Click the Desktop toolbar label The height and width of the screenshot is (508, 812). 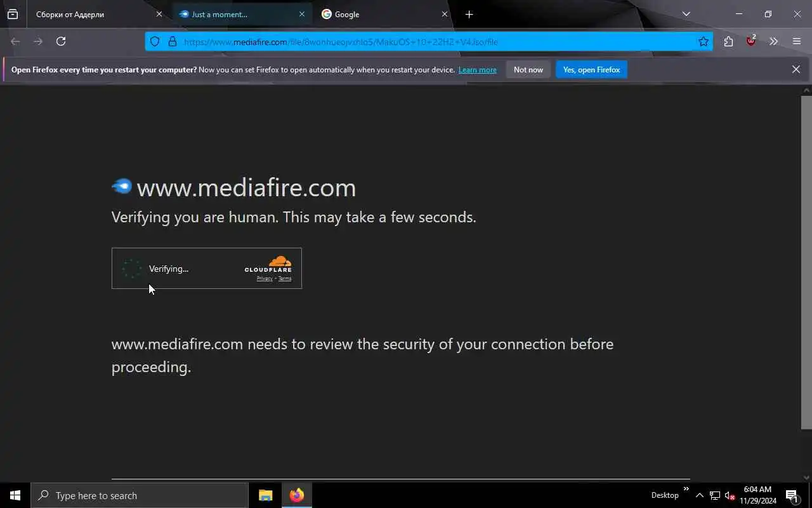click(x=665, y=495)
